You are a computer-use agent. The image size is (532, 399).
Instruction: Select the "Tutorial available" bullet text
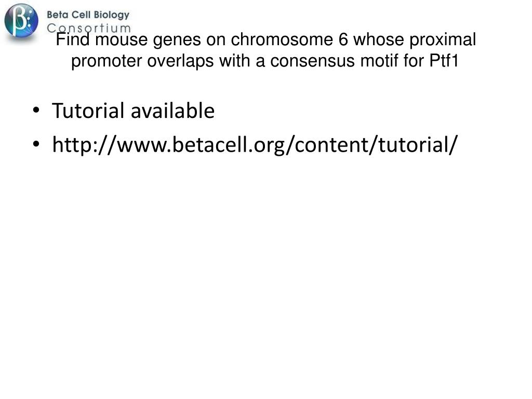[134, 111]
